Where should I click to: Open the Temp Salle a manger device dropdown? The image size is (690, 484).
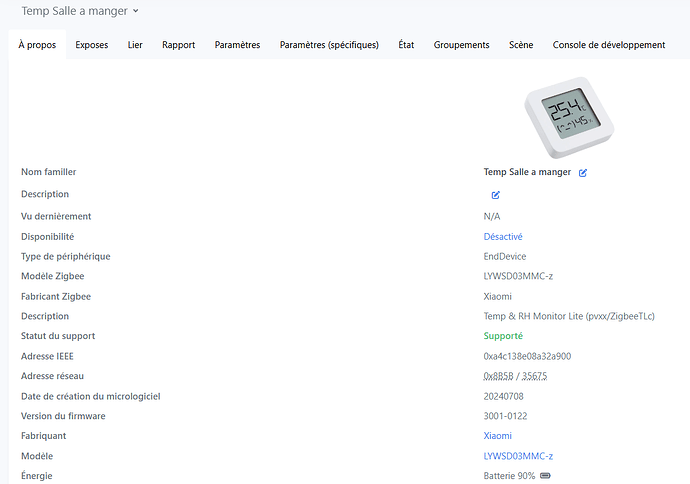[x=80, y=11]
